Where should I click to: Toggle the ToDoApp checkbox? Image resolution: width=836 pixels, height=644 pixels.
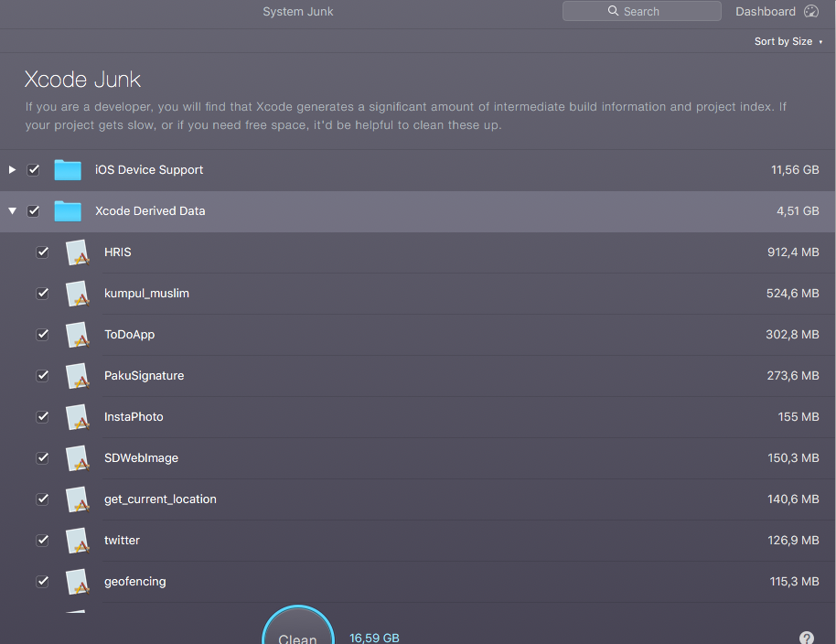[x=43, y=334]
